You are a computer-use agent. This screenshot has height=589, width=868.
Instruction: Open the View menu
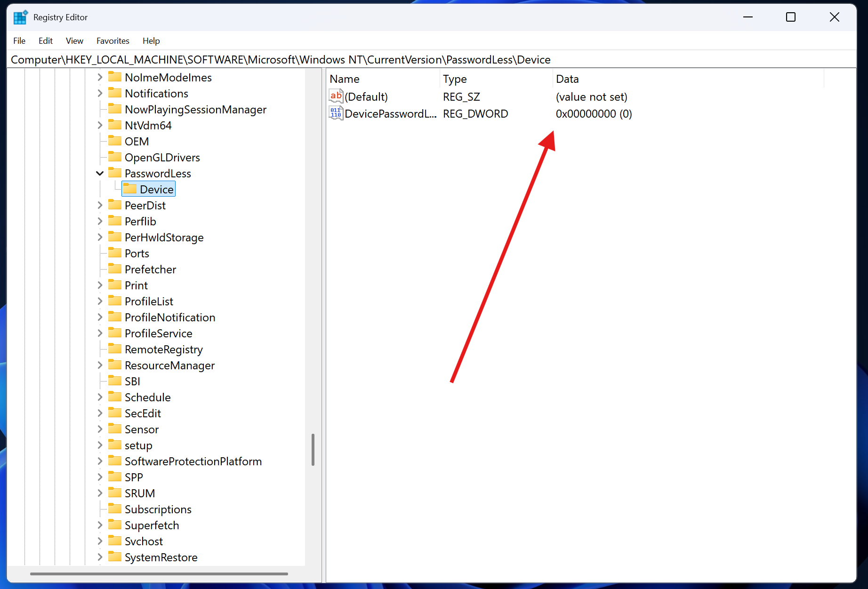coord(74,41)
